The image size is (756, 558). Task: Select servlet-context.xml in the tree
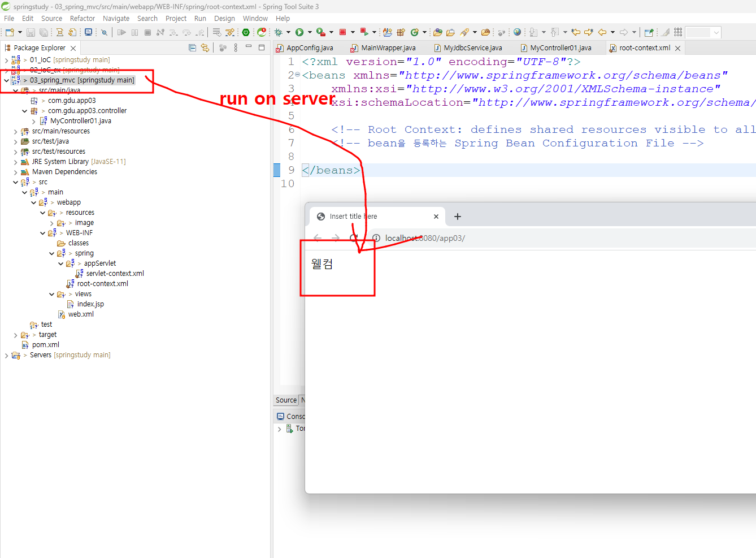tap(115, 274)
